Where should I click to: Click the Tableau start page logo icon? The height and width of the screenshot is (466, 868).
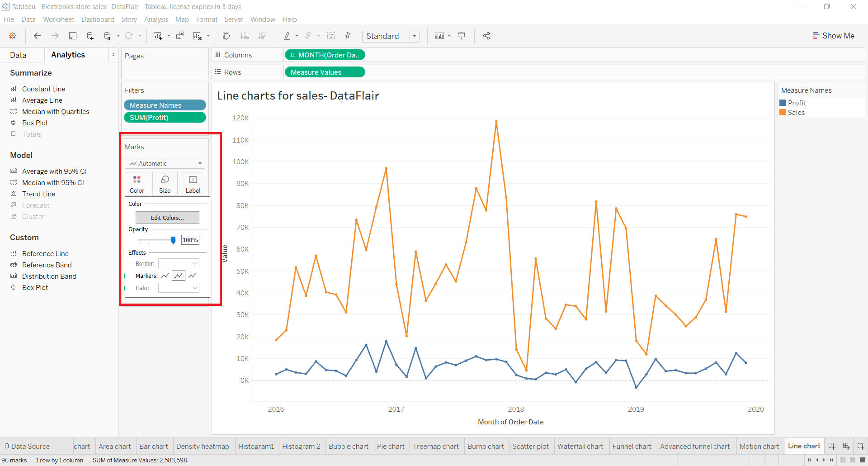pos(13,36)
